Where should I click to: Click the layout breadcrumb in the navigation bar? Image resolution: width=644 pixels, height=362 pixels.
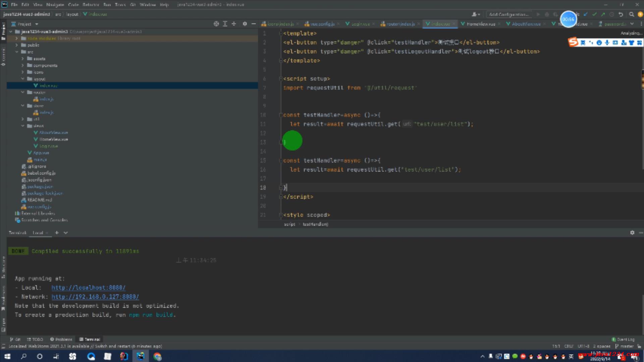(72, 14)
